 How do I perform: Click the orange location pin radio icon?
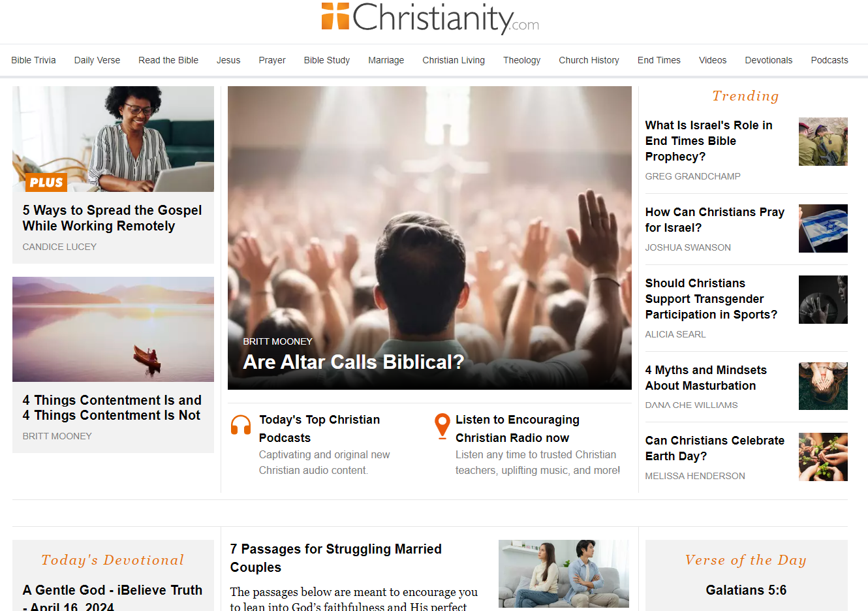(x=442, y=426)
